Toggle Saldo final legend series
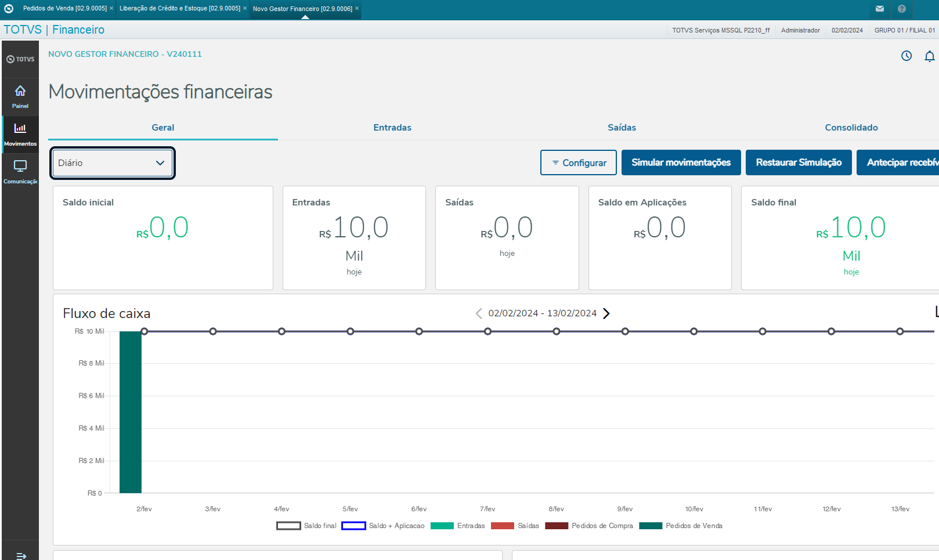Viewport: 939px width, 560px height. tap(306, 526)
